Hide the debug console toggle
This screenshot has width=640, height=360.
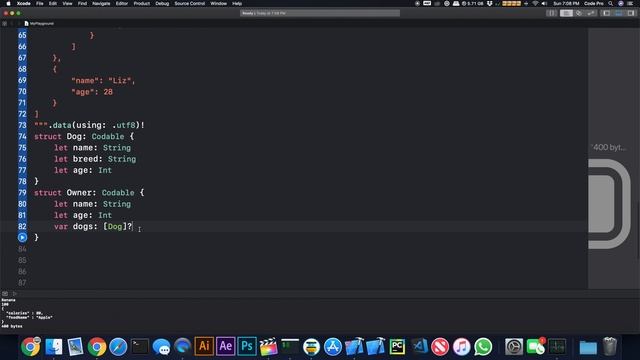coord(5,293)
